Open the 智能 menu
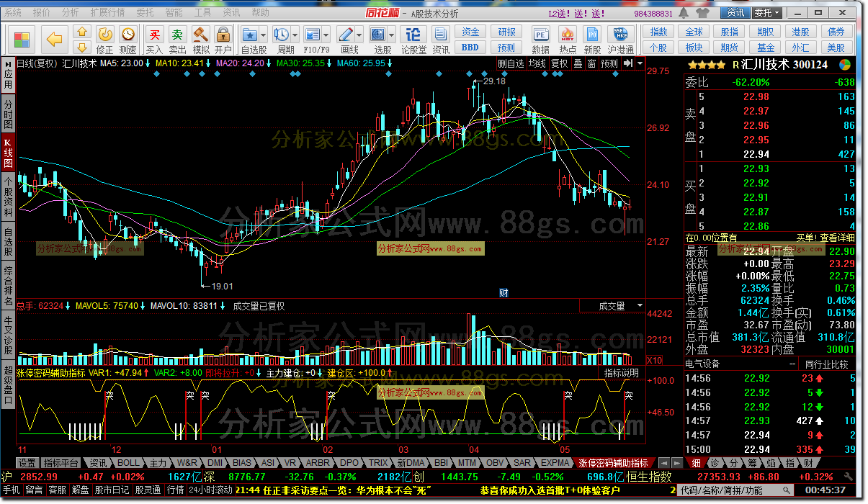This screenshot has width=868, height=504. [174, 13]
